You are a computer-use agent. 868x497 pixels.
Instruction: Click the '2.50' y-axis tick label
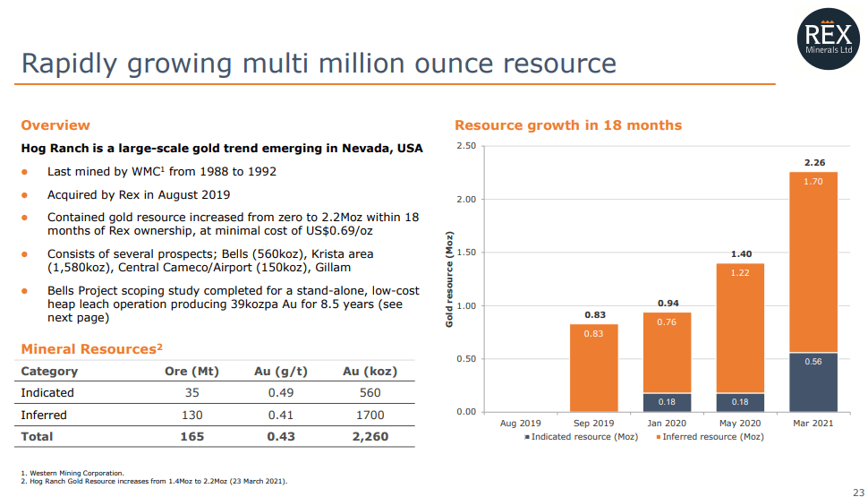(466, 146)
